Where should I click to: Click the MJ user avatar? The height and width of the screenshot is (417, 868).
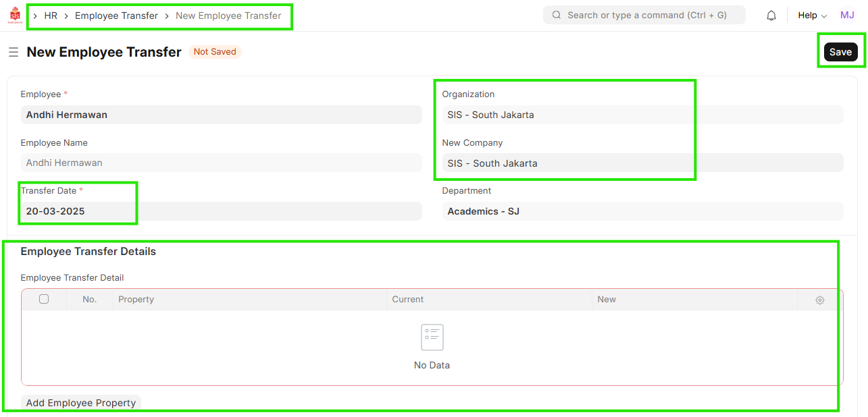[x=847, y=16]
